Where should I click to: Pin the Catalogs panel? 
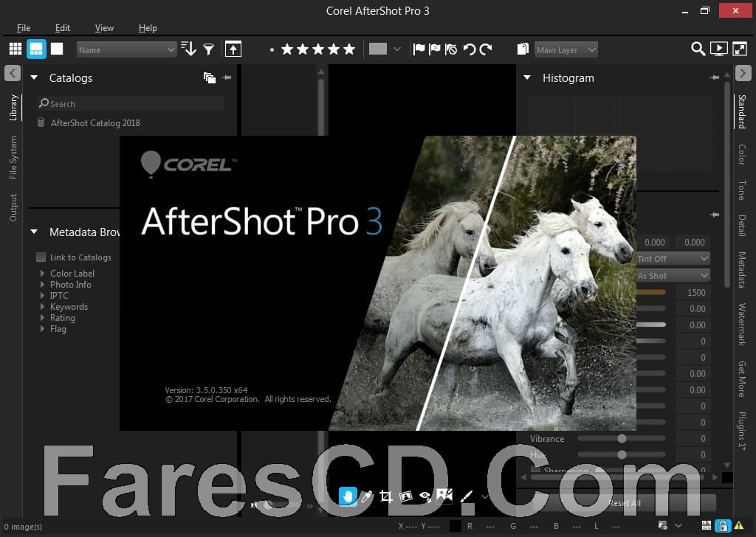(227, 77)
